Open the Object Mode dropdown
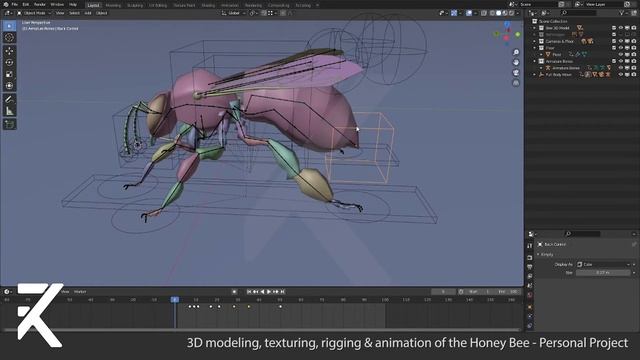 [x=34, y=13]
